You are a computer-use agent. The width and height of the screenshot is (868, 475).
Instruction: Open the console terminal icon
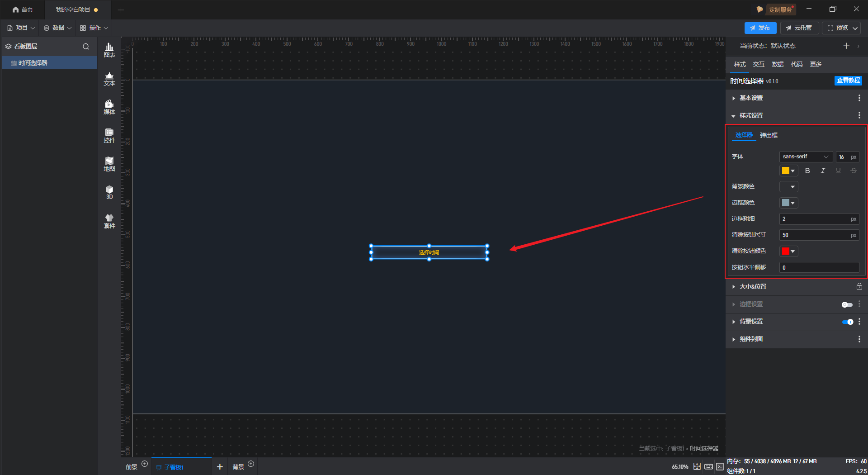[x=720, y=466]
